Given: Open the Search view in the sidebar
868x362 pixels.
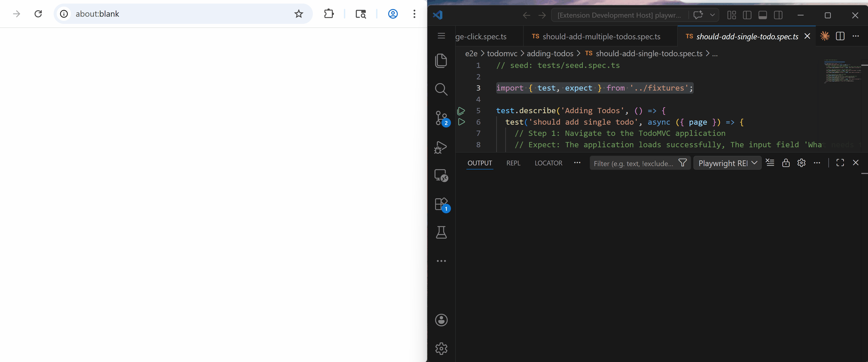Looking at the screenshot, I should [x=441, y=89].
